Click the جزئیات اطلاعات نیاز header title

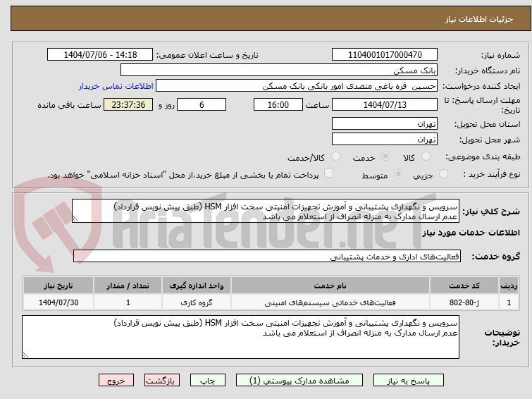click(479, 19)
